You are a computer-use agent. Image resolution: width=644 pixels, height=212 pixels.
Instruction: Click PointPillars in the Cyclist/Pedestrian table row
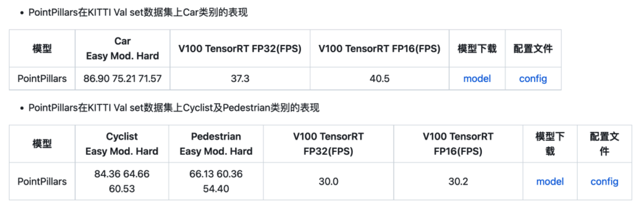pos(42,181)
